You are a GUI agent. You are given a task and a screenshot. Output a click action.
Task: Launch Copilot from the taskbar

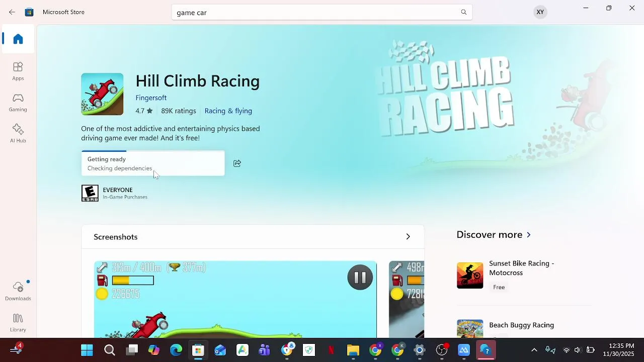click(x=154, y=350)
